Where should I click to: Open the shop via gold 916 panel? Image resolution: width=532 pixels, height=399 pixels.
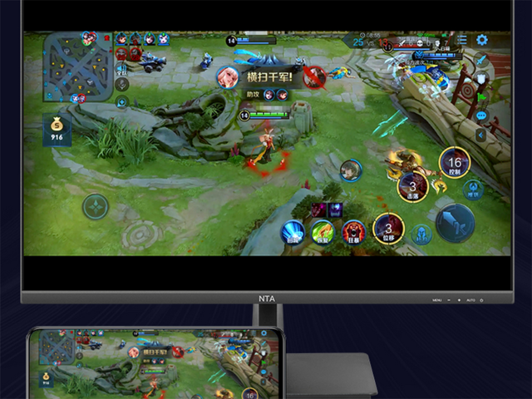[x=57, y=131]
